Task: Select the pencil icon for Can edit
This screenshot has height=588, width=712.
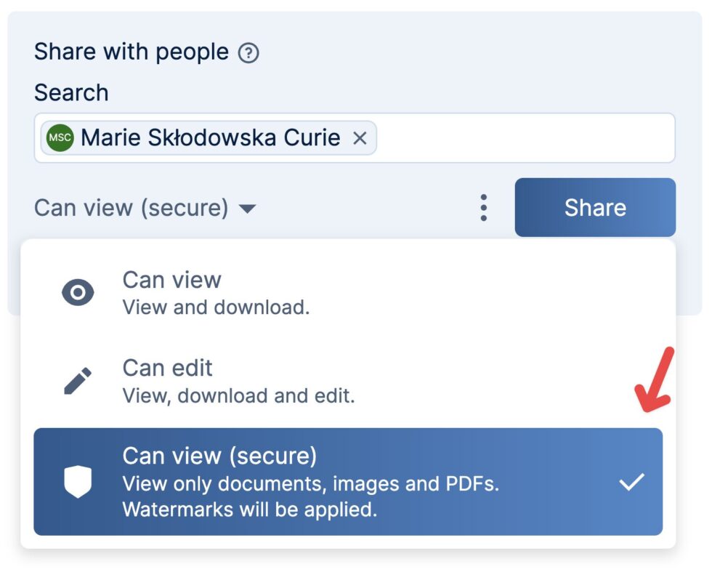Action: pyautogui.click(x=78, y=379)
